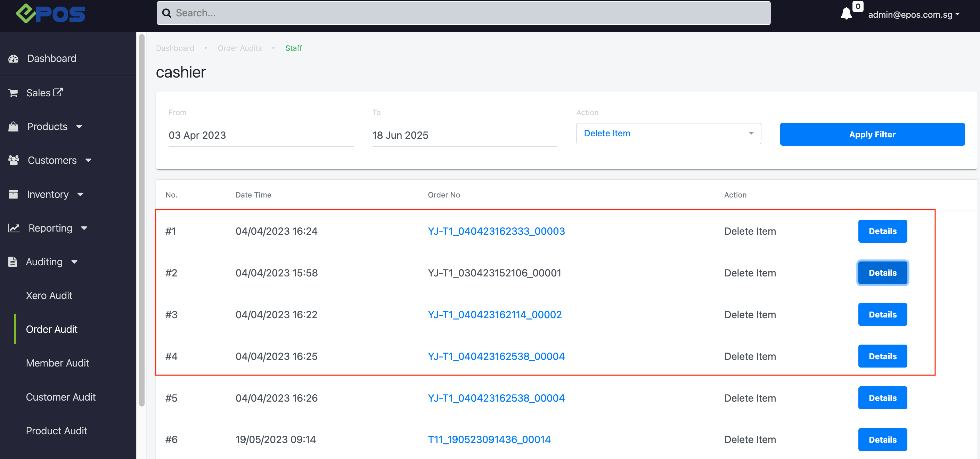980x459 pixels.
Task: Open Member Audit in sidebar
Action: [57, 363]
